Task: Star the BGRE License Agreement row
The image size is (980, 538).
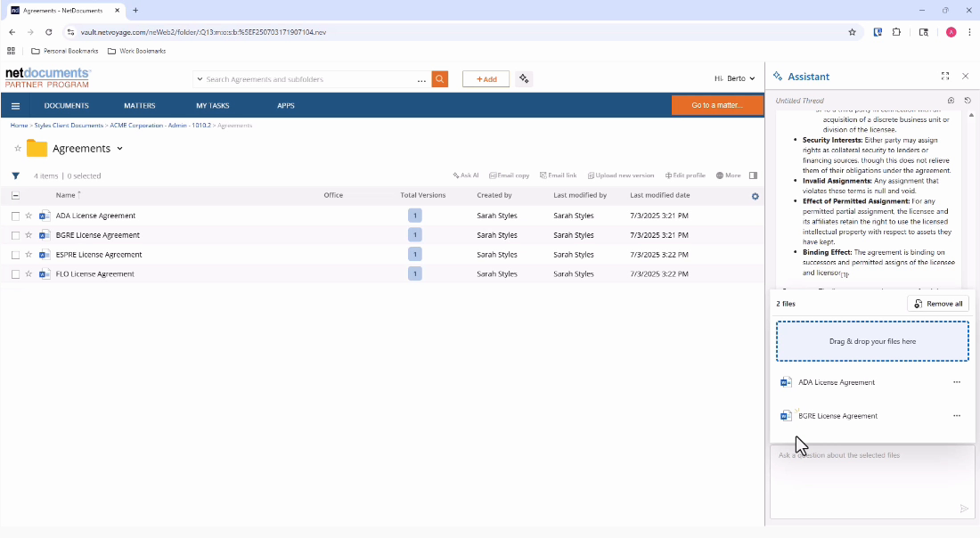Action: click(29, 235)
